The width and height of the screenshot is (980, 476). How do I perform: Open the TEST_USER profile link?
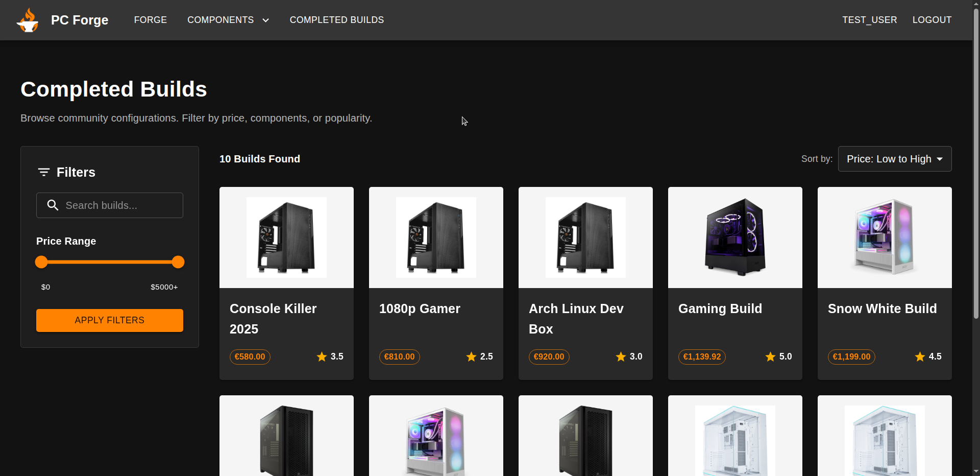click(869, 20)
